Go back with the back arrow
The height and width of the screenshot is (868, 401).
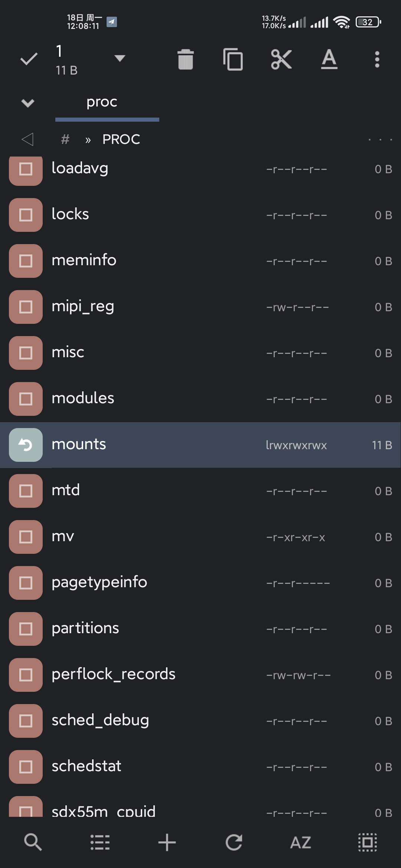click(x=28, y=139)
